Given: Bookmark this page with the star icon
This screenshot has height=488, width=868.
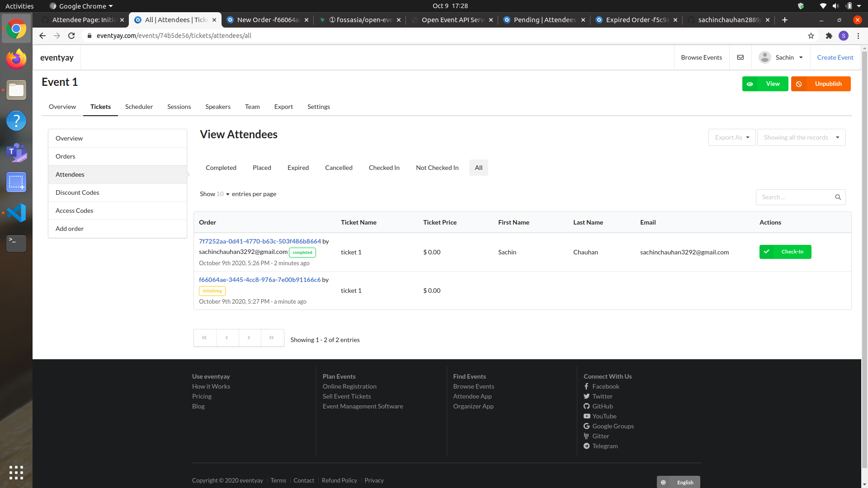Looking at the screenshot, I should 811,36.
